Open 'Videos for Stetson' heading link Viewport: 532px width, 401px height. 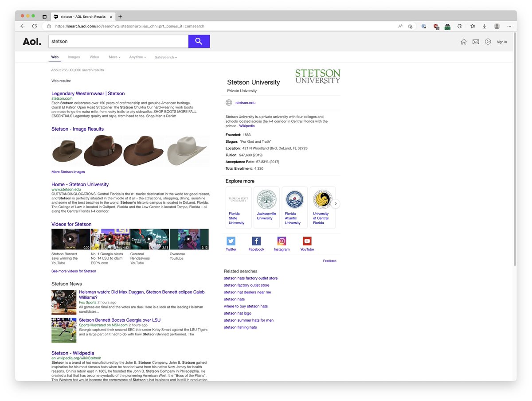[x=71, y=224]
